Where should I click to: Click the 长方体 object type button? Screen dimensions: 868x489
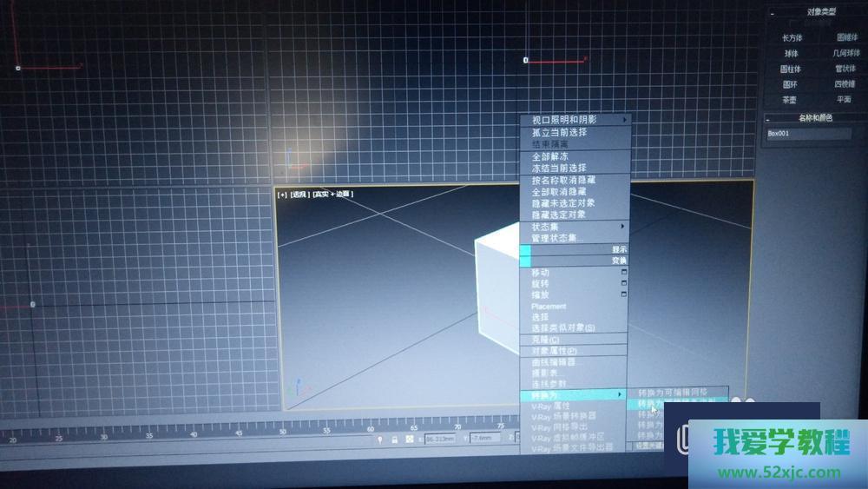point(792,38)
